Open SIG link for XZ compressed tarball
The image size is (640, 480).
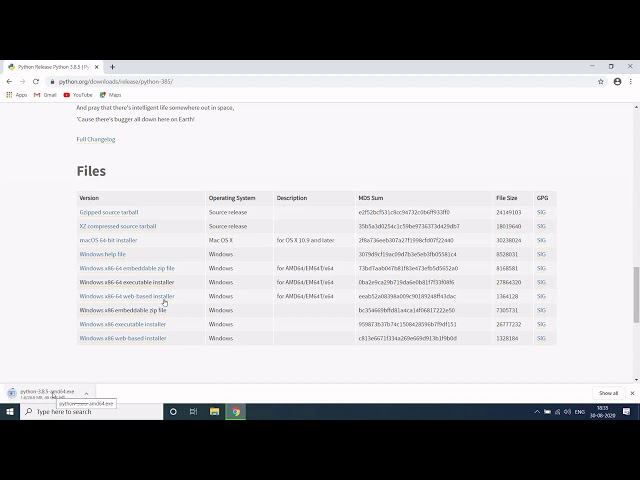(x=541, y=226)
